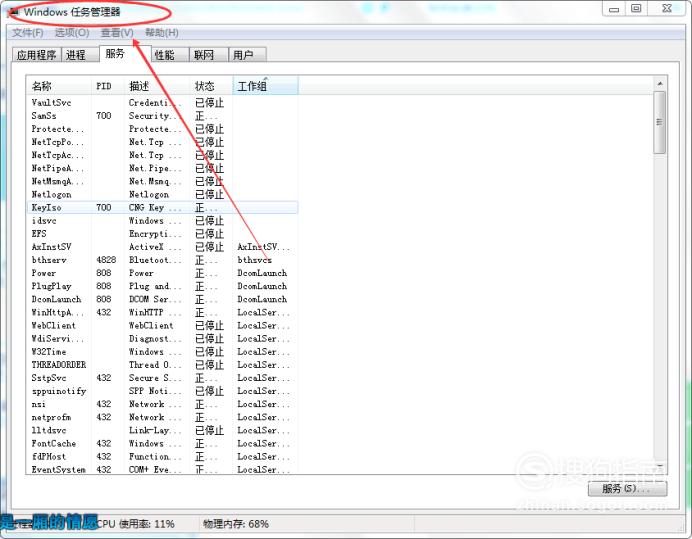Select the DcomLaunch service name

coord(56,299)
